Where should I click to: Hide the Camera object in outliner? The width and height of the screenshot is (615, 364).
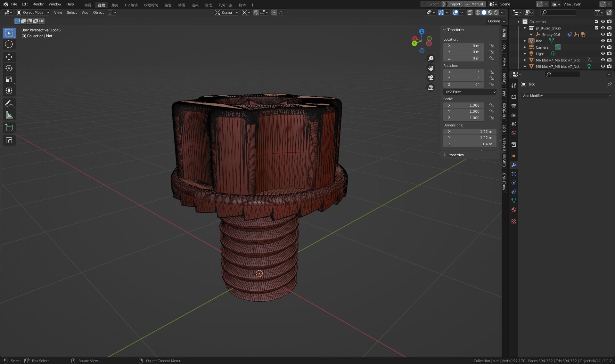[603, 47]
